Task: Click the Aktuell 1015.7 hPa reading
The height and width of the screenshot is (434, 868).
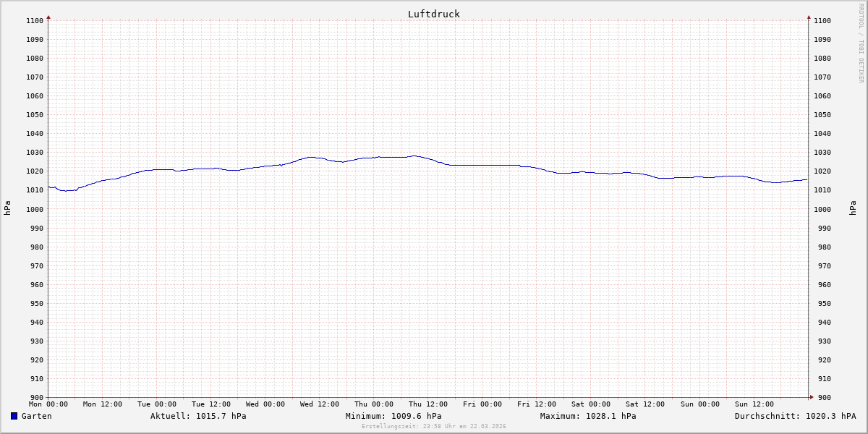Action: [198, 416]
